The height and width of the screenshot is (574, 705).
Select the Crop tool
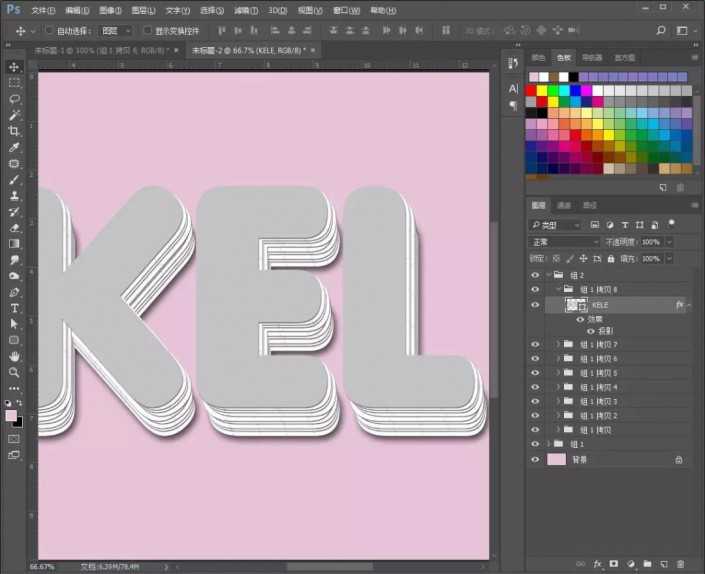[x=14, y=131]
